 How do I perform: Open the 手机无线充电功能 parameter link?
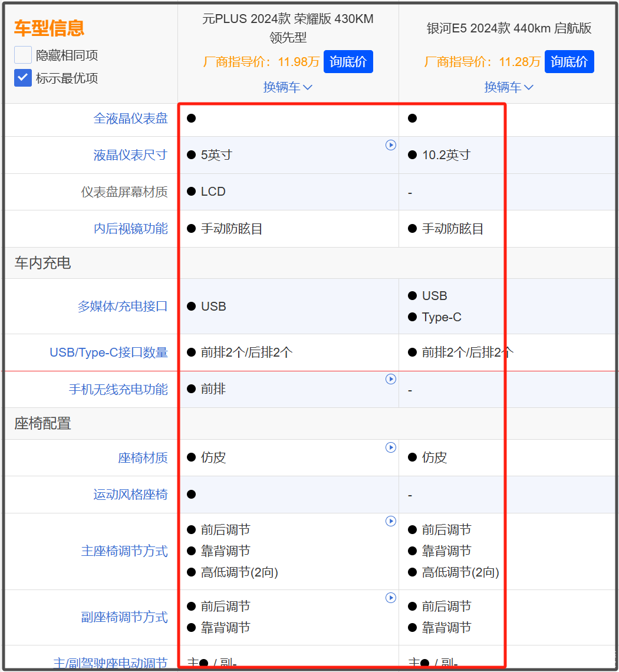point(118,390)
